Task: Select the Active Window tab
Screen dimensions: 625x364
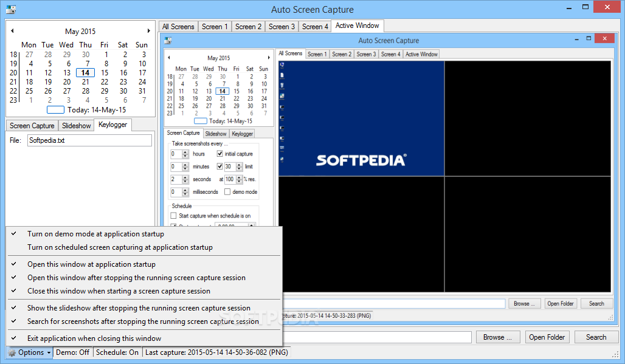Action: [357, 26]
